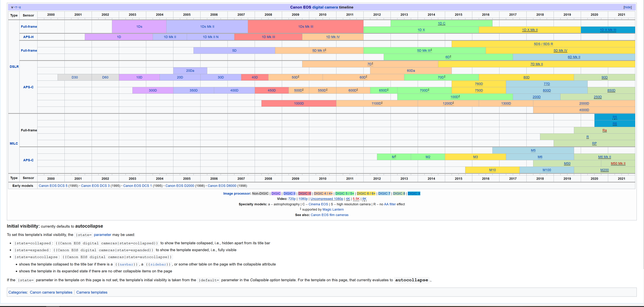Viewport: 644px width, 307px height.
Task: Open the M5 camera link
Action: tap(533, 151)
